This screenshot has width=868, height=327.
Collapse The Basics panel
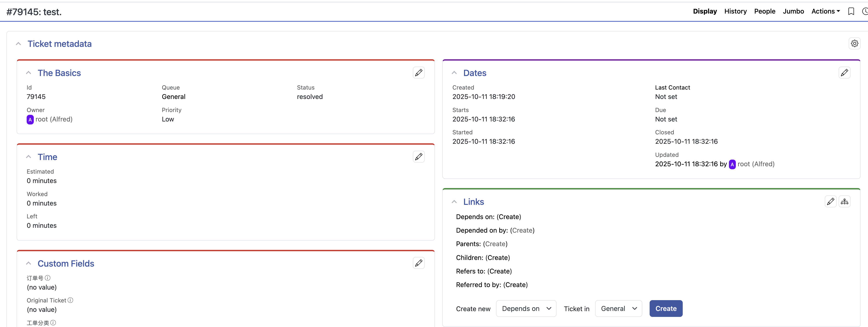click(29, 73)
